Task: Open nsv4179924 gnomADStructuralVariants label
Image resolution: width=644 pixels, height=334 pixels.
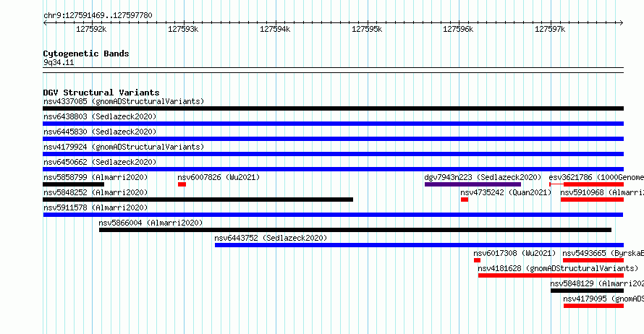Action: point(124,147)
